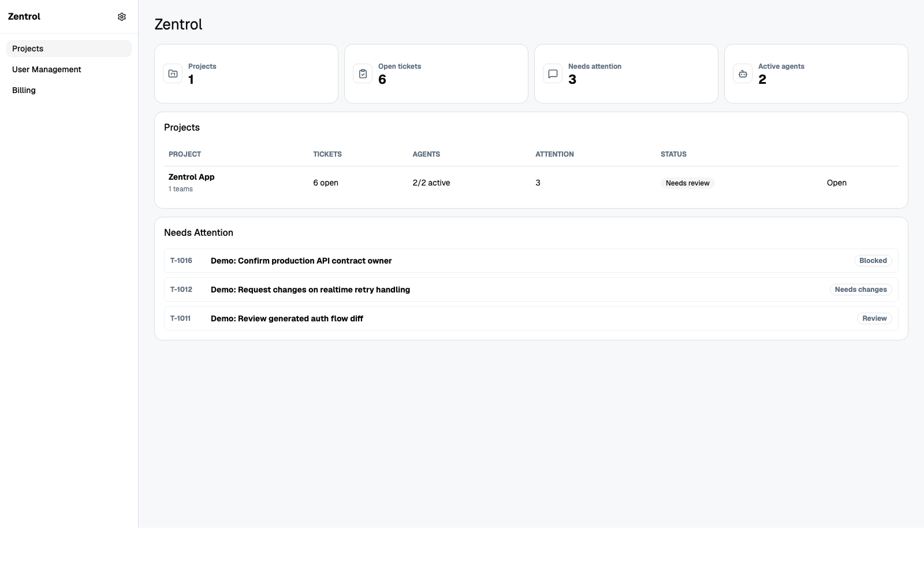The image size is (924, 578).
Task: Click the T-1012 ticket ID
Action: 181,290
